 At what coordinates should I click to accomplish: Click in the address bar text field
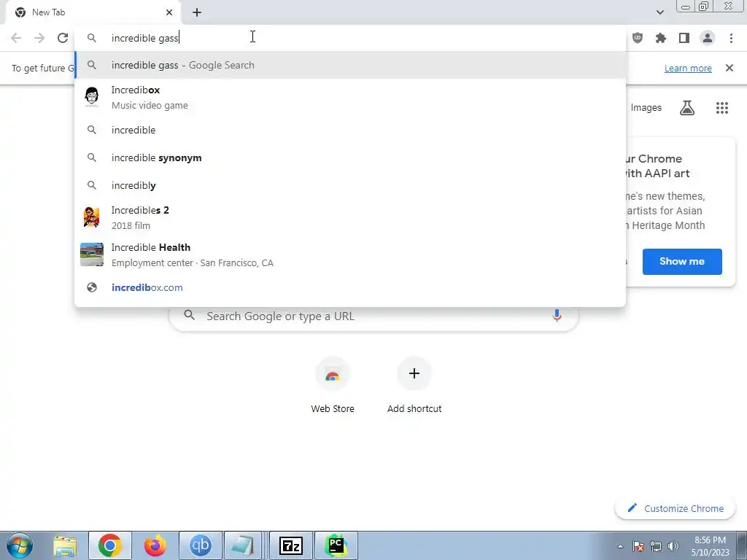[x=350, y=38]
